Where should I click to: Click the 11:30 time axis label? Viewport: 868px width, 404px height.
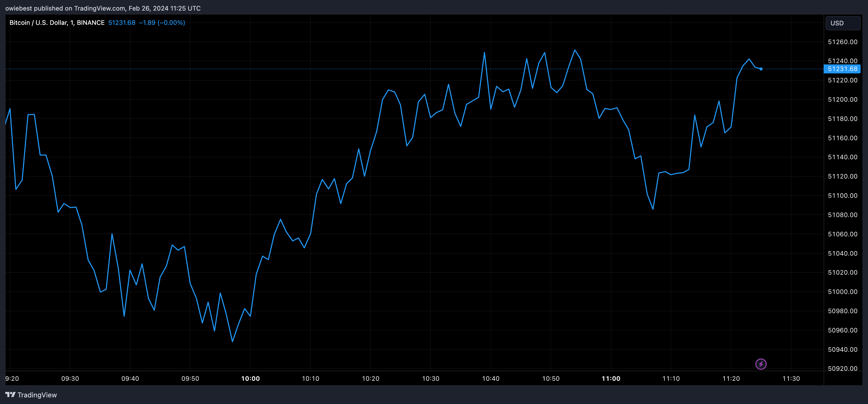(791, 378)
